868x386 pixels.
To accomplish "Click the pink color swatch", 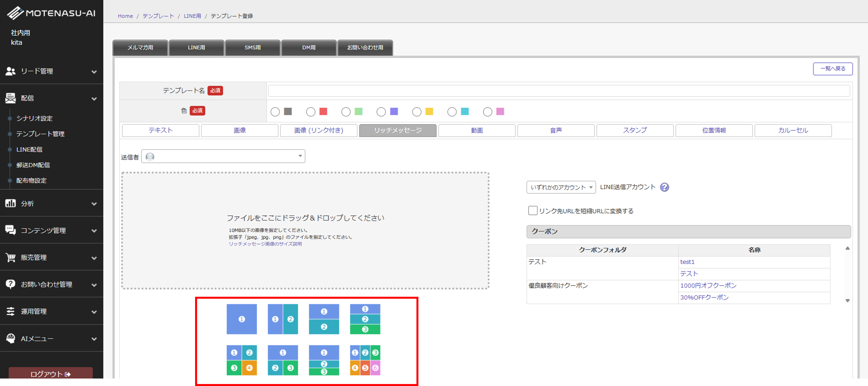I will point(500,111).
